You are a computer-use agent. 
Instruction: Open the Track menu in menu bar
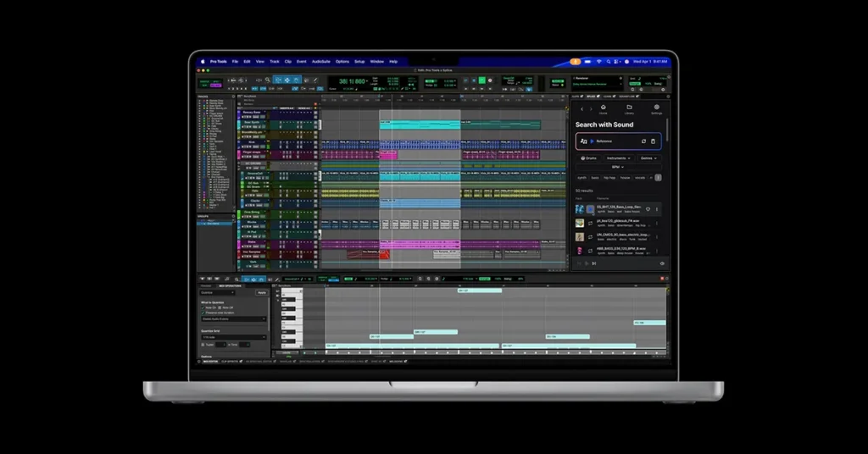pyautogui.click(x=274, y=62)
